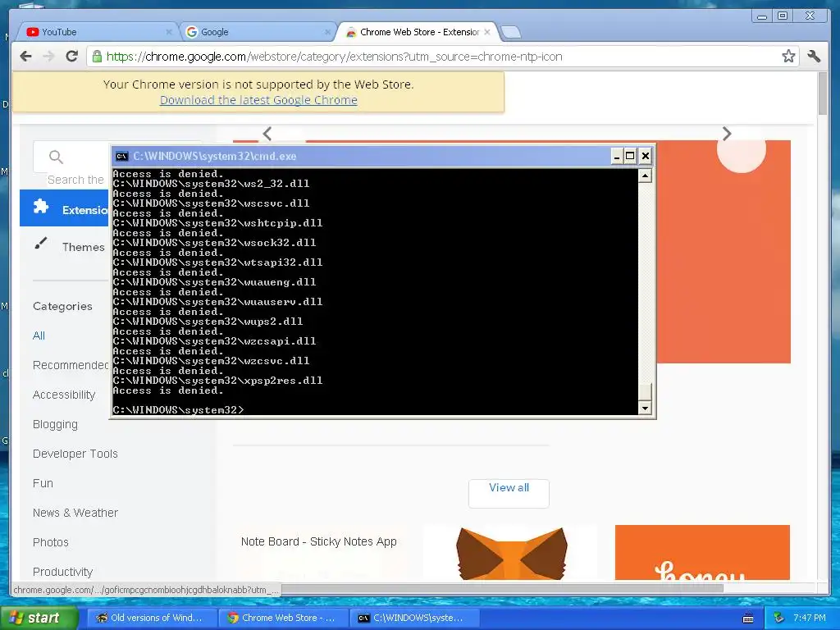Click cmd window scroll up arrow
Screen dimensions: 840x630
tap(645, 176)
